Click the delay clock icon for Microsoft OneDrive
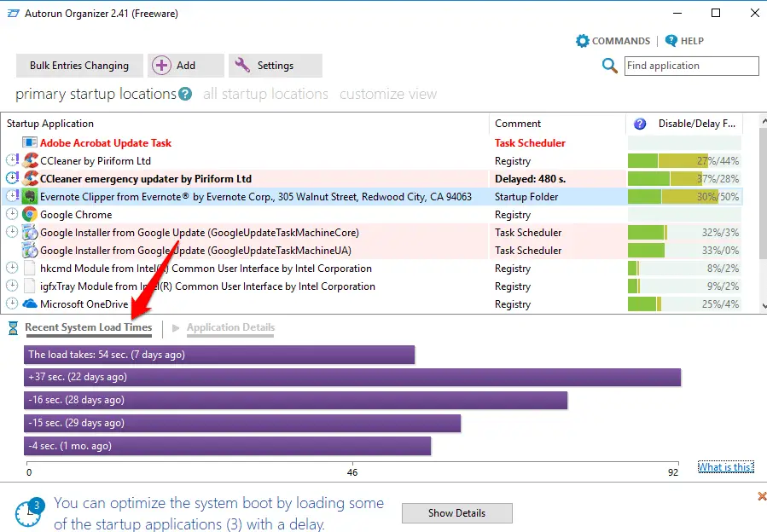The width and height of the screenshot is (767, 532). click(12, 304)
